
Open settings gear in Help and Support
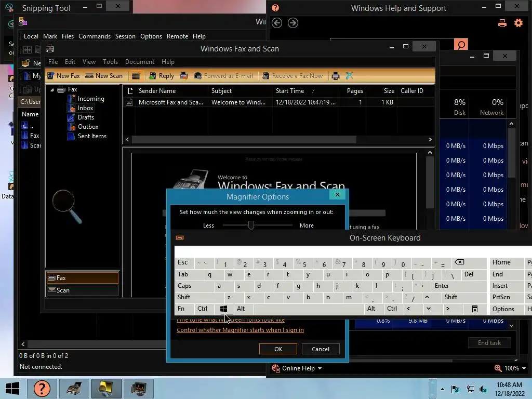pyautogui.click(x=518, y=23)
